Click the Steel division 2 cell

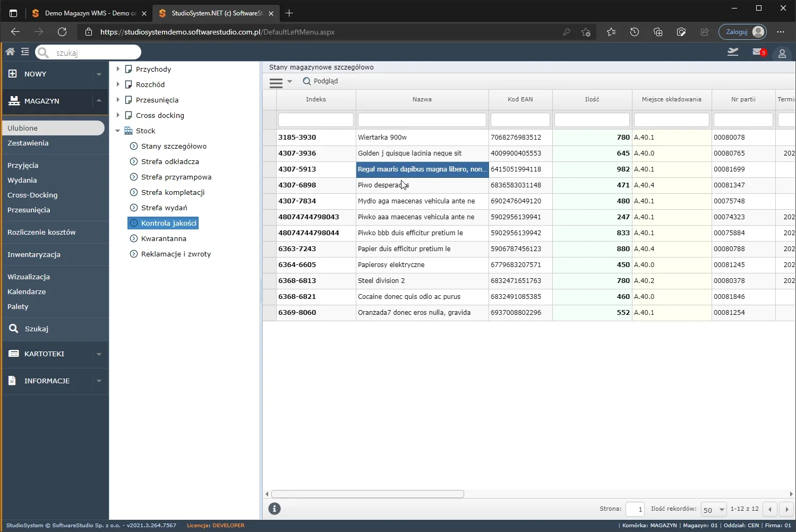(422, 280)
